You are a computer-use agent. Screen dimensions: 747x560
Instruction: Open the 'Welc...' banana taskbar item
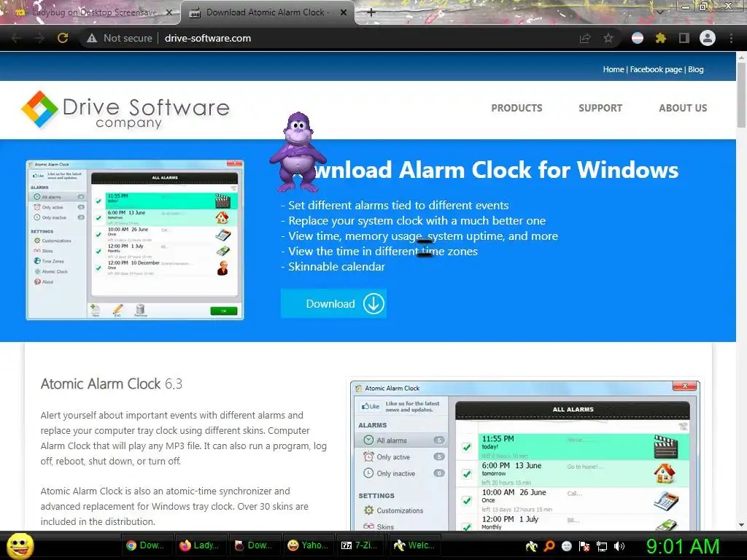414,545
